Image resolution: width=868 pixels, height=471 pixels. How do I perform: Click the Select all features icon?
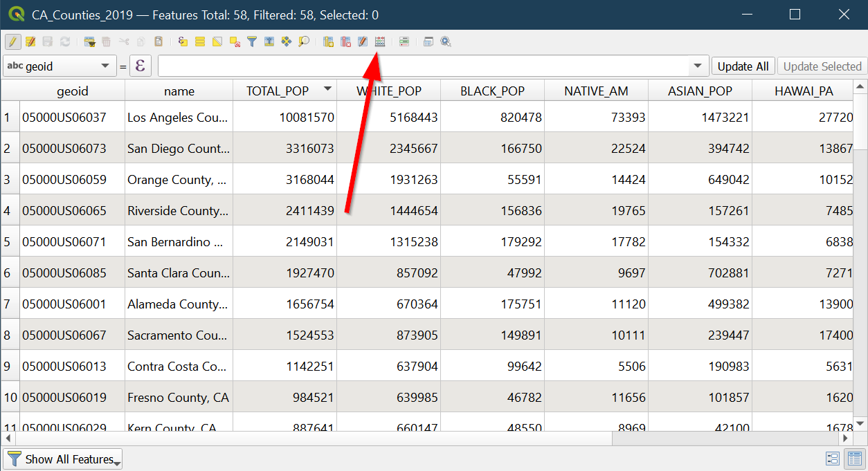coord(200,41)
